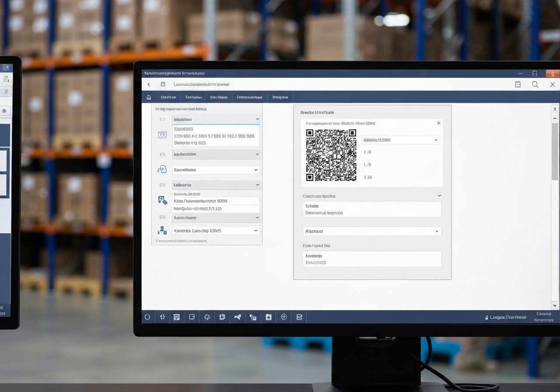Click the megaphone icon in the bottom toolbar
560x392 pixels.
tap(238, 317)
